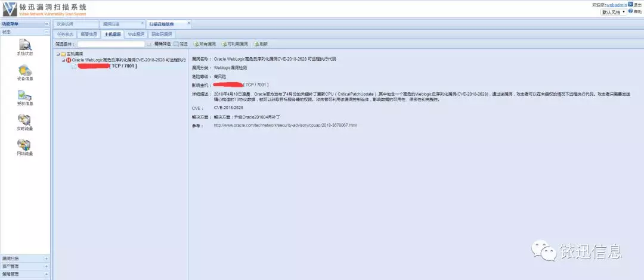
Task: Expand the 漏洞扫描 sidebar section
Action: pos(46,259)
